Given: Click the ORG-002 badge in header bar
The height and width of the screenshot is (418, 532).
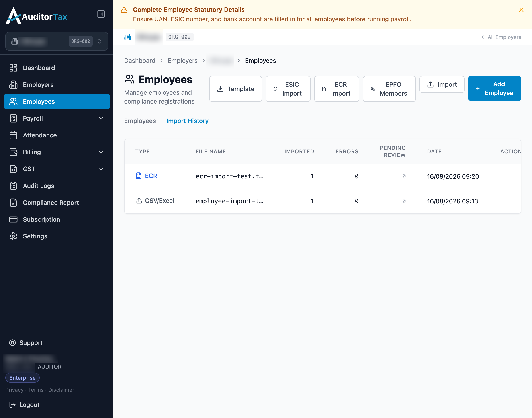Looking at the screenshot, I should 179,37.
